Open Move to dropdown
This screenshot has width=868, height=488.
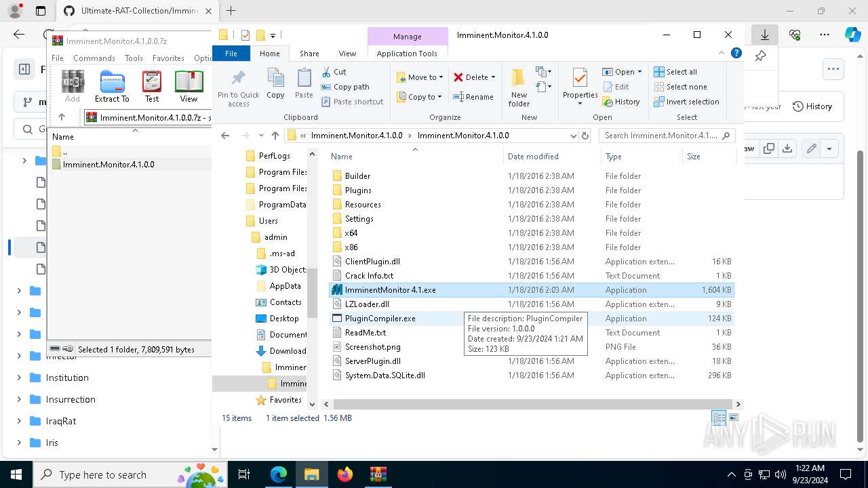pos(420,77)
